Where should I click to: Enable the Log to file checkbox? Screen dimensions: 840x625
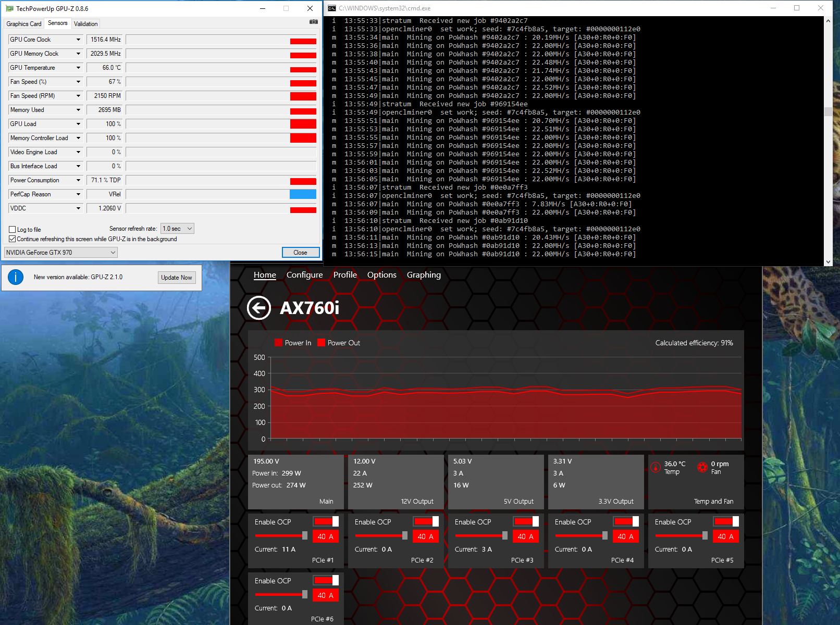pos(13,230)
